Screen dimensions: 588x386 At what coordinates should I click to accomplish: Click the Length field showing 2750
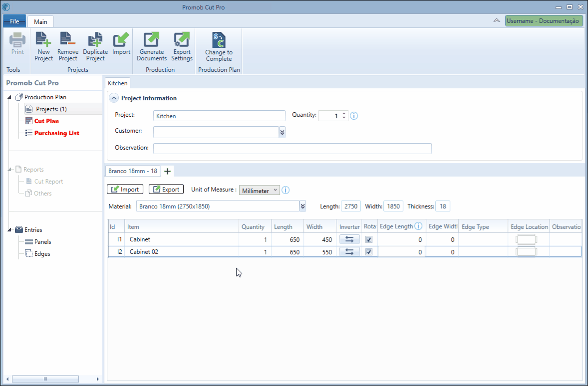point(351,206)
